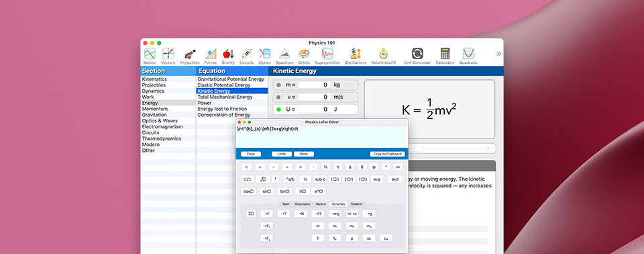This screenshot has width=644, height=254.
Task: Switch to the Math tab
Action: [x=286, y=204]
